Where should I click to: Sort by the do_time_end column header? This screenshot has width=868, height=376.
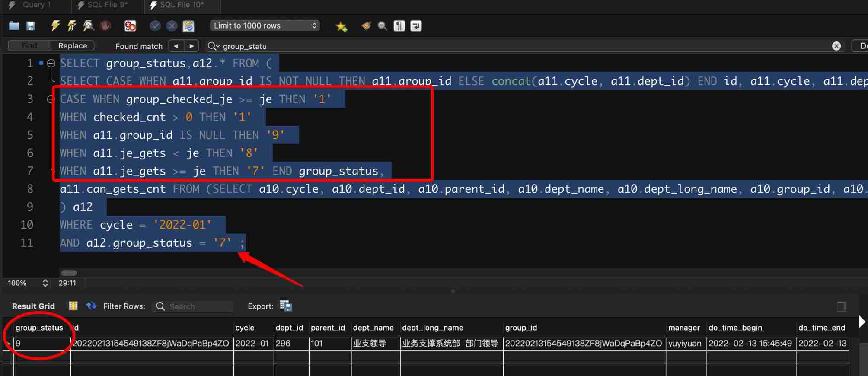click(822, 328)
